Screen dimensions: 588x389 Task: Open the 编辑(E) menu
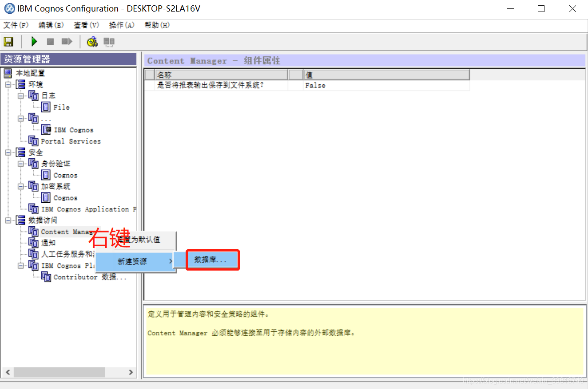click(x=51, y=25)
